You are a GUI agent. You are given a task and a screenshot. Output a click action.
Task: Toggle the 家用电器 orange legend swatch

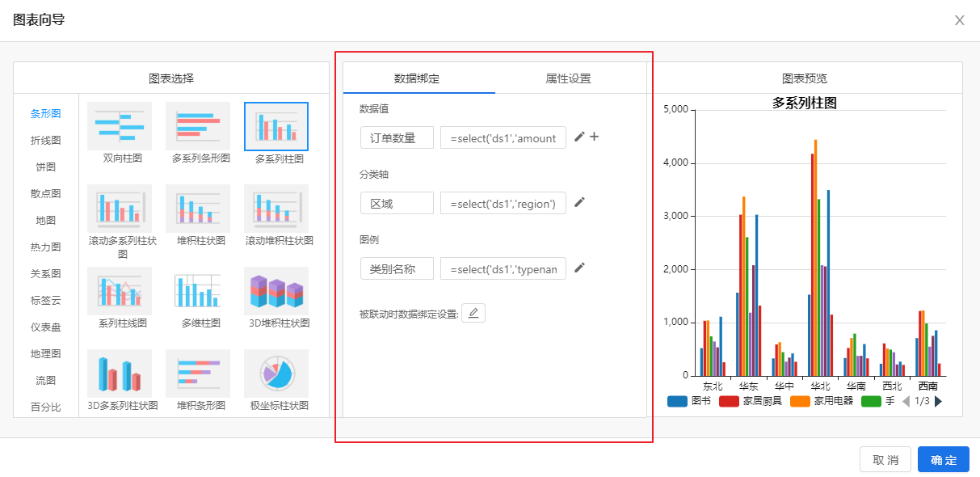click(800, 401)
